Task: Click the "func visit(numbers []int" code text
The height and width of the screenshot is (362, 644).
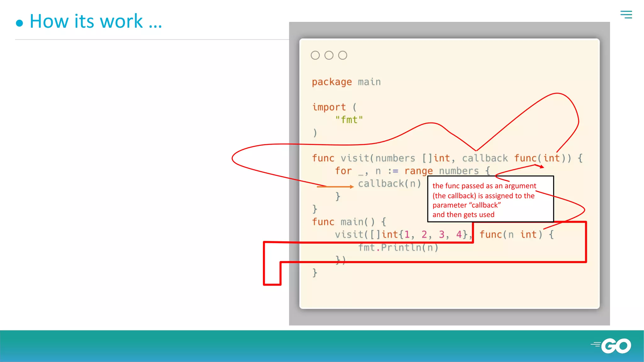Action: tap(381, 158)
